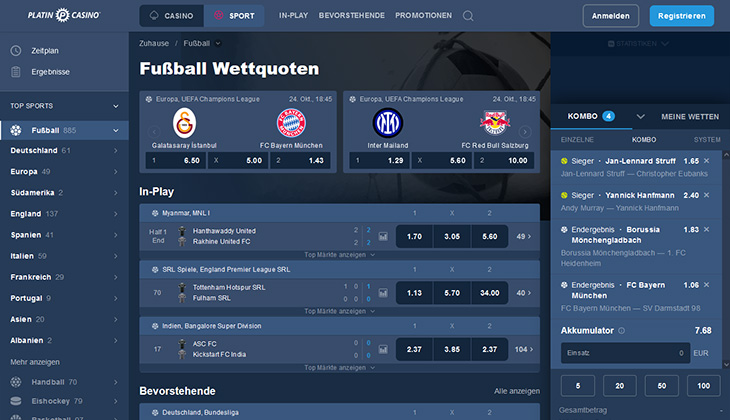Collapse the TOP SPORTS section
This screenshot has height=420, width=730.
coord(116,106)
